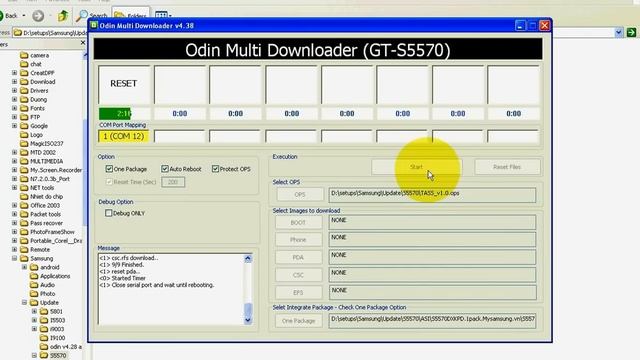Screen dimensions: 640x360
Task: Click the OPS file select button
Action: (x=300, y=195)
